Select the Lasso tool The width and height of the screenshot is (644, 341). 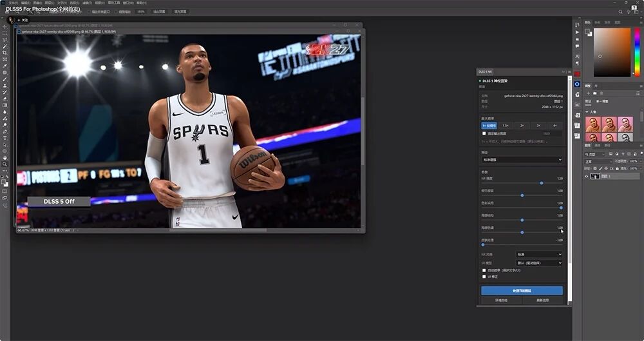(x=5, y=39)
